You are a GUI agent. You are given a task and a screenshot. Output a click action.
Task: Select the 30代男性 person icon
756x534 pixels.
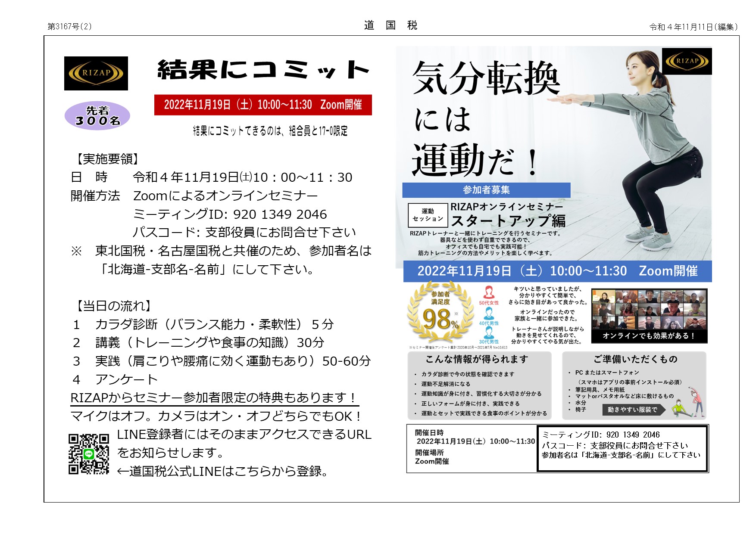488,332
